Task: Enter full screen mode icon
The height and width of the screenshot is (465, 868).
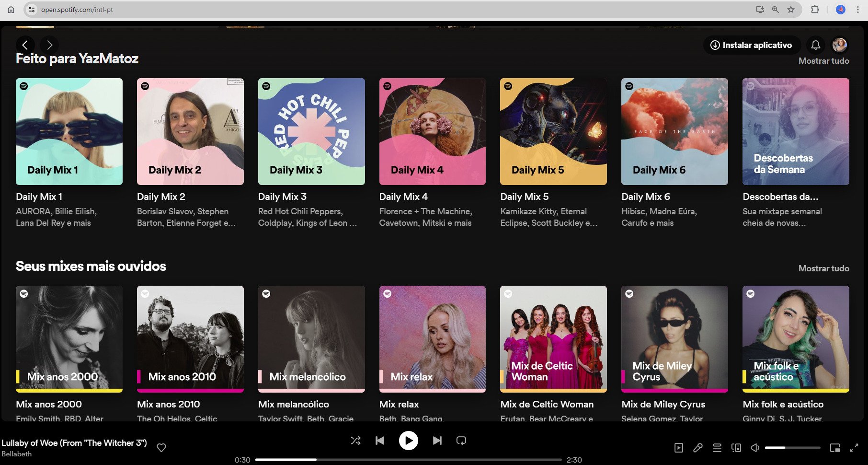Action: coord(854,448)
